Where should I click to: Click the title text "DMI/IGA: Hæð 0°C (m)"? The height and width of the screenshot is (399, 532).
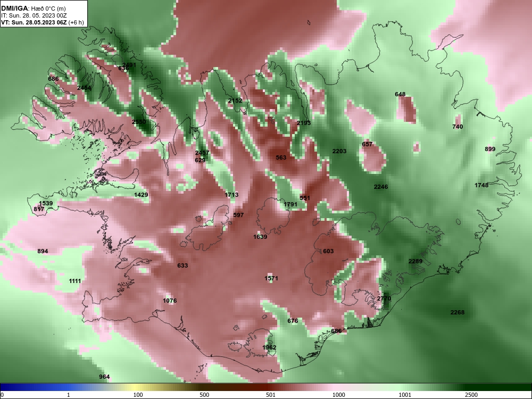tap(33, 9)
